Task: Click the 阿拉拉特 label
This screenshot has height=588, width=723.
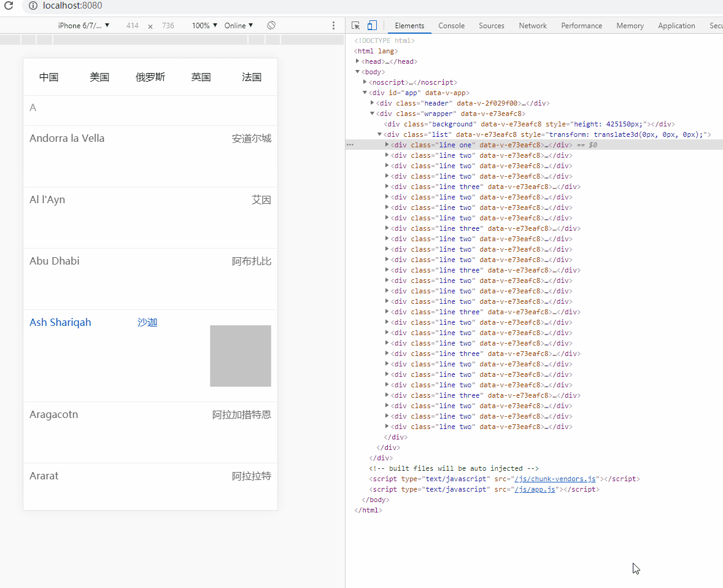Action: click(252, 476)
